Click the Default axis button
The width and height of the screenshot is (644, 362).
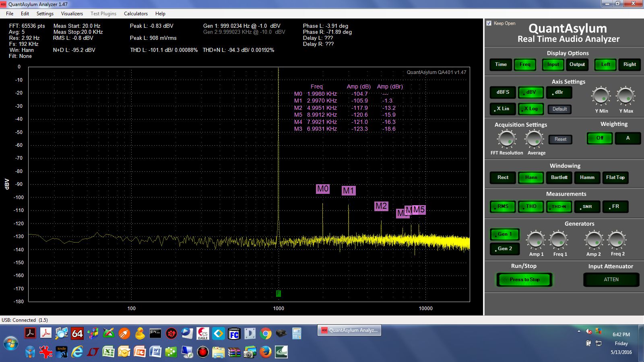[x=559, y=109]
